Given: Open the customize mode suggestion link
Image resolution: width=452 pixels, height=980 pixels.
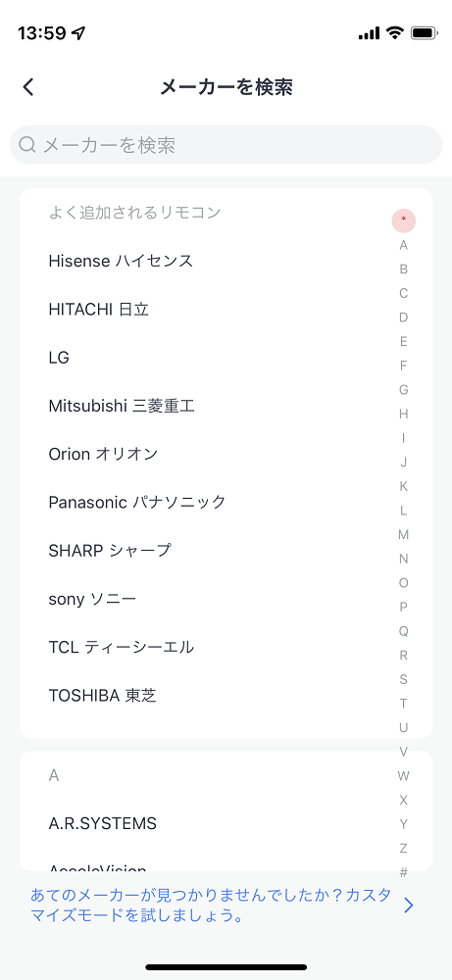Looking at the screenshot, I should (212, 906).
